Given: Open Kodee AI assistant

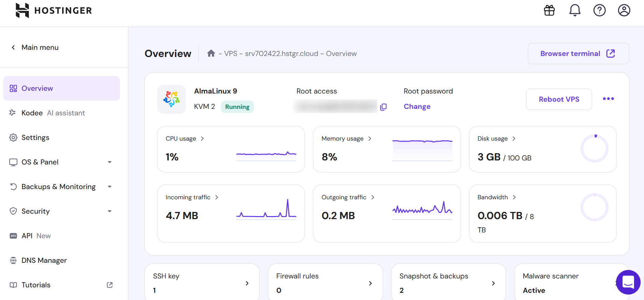Looking at the screenshot, I should pos(61,113).
